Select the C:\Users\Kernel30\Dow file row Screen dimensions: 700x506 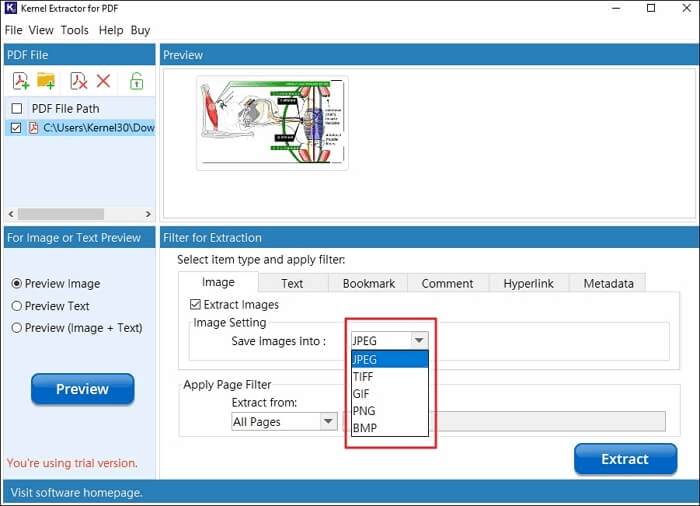(80, 128)
